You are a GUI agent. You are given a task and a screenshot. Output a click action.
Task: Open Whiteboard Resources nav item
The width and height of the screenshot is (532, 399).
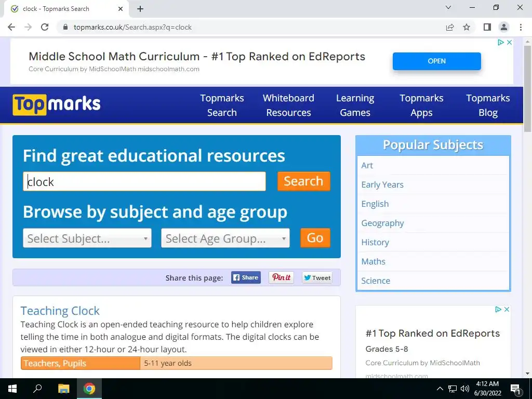click(x=288, y=105)
